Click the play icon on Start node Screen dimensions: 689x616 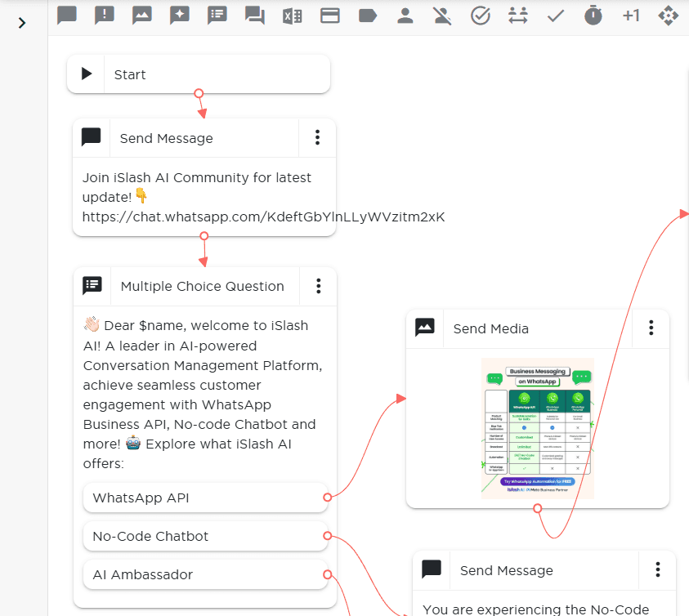(87, 74)
